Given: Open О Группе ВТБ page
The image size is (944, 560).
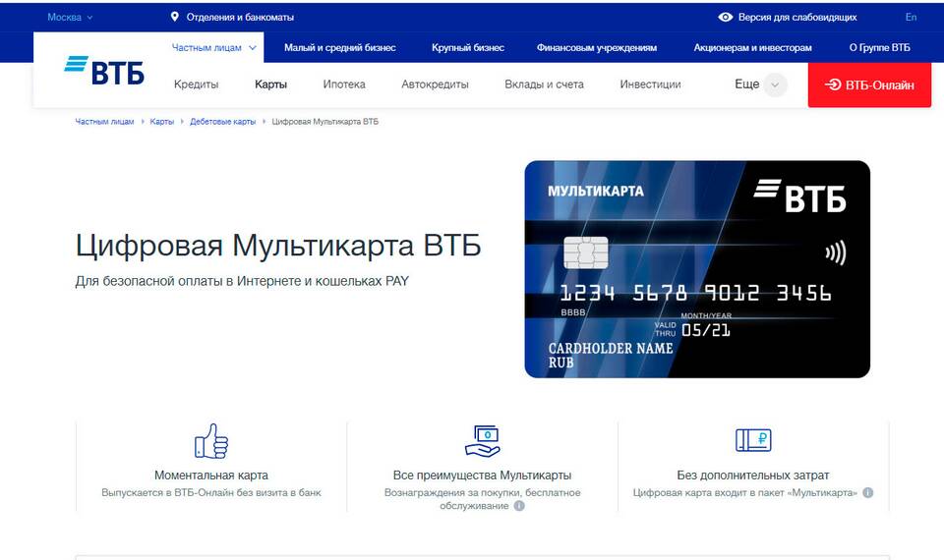Looking at the screenshot, I should tap(879, 47).
